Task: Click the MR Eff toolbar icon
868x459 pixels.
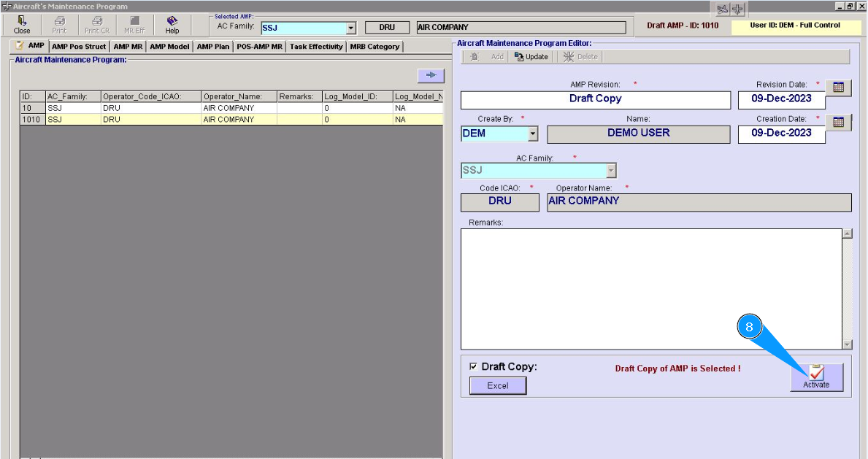Action: pyautogui.click(x=134, y=25)
